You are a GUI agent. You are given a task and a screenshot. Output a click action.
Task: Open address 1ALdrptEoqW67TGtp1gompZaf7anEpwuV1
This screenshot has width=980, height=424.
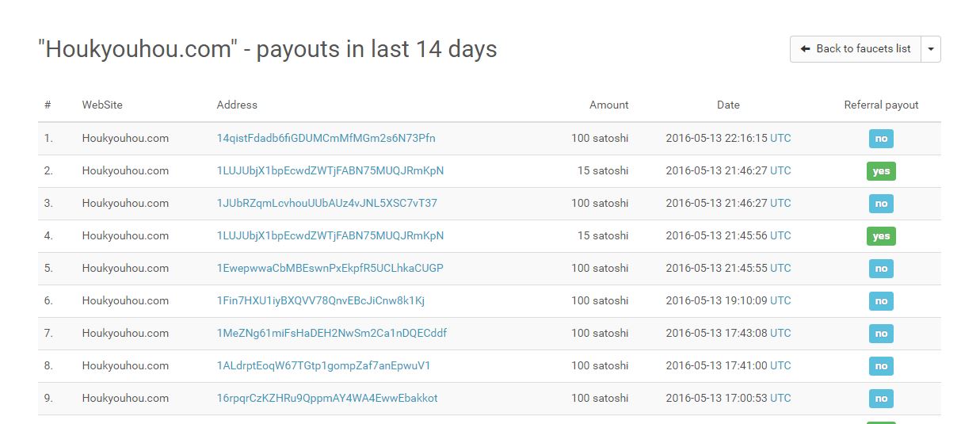[323, 365]
